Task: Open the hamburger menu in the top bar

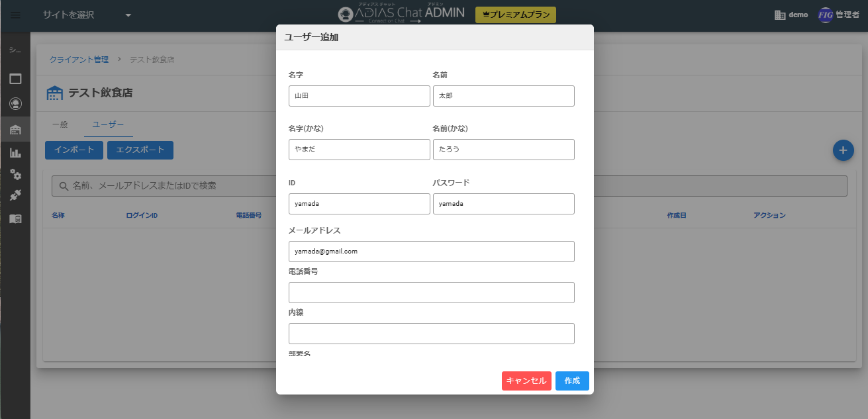Action: click(x=15, y=15)
